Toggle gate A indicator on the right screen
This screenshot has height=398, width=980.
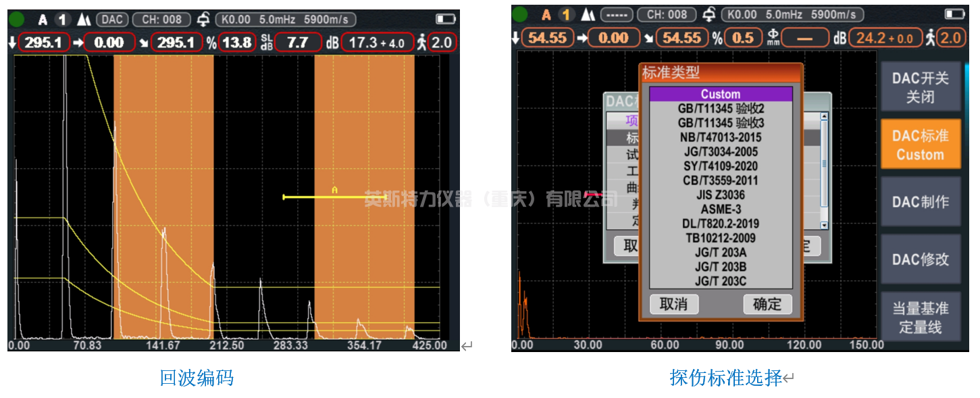(x=546, y=15)
